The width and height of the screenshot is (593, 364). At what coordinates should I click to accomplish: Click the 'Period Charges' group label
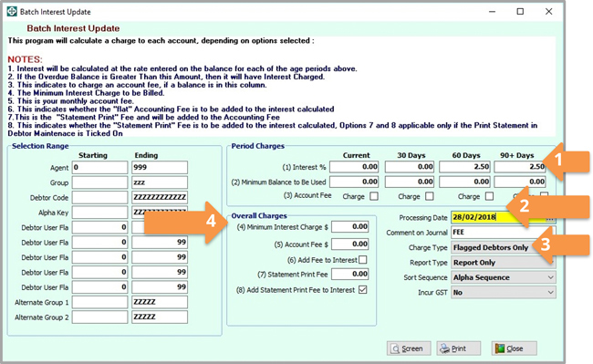258,146
